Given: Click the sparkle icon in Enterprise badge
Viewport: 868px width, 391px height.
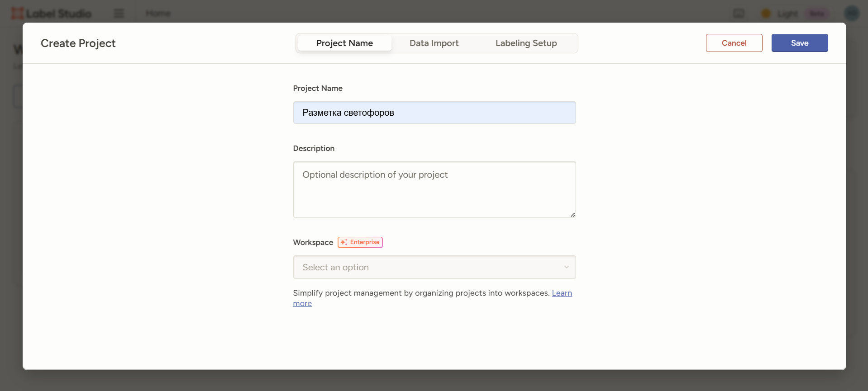Looking at the screenshot, I should click(344, 242).
